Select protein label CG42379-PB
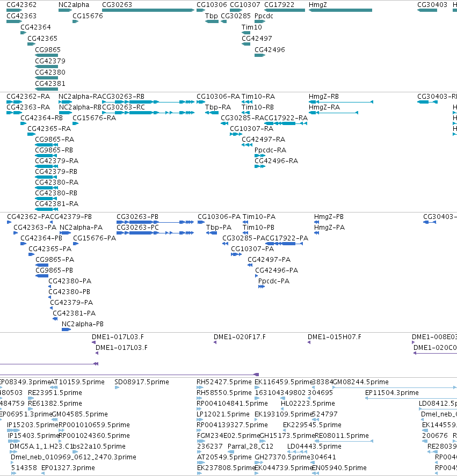Viewport: 457px width, 476px height. point(71,217)
